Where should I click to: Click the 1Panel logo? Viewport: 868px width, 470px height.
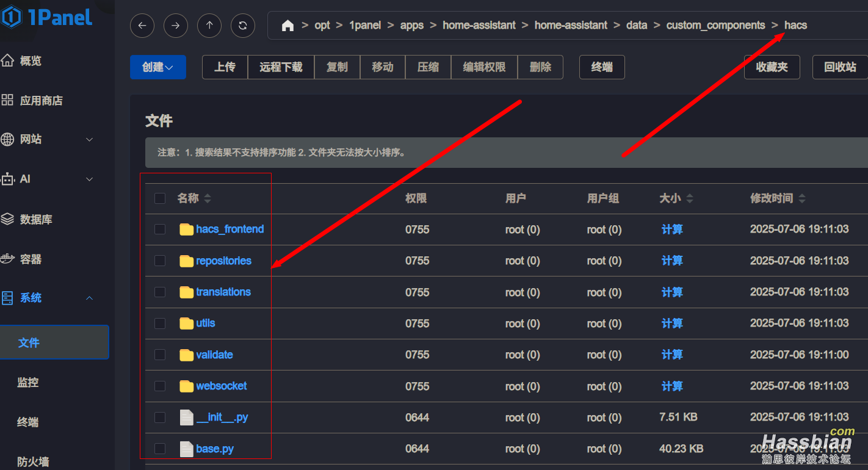46,17
